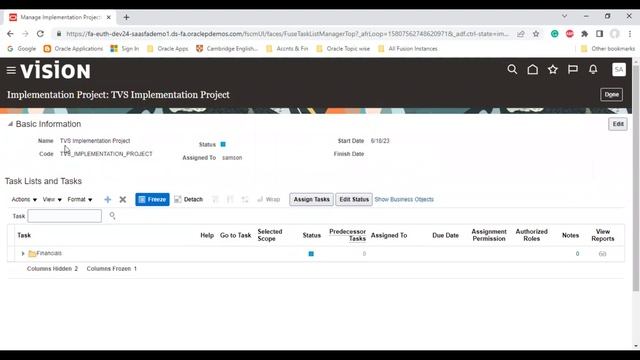The image size is (640, 360).
Task: Go to Oracle home icon
Action: [x=533, y=69]
